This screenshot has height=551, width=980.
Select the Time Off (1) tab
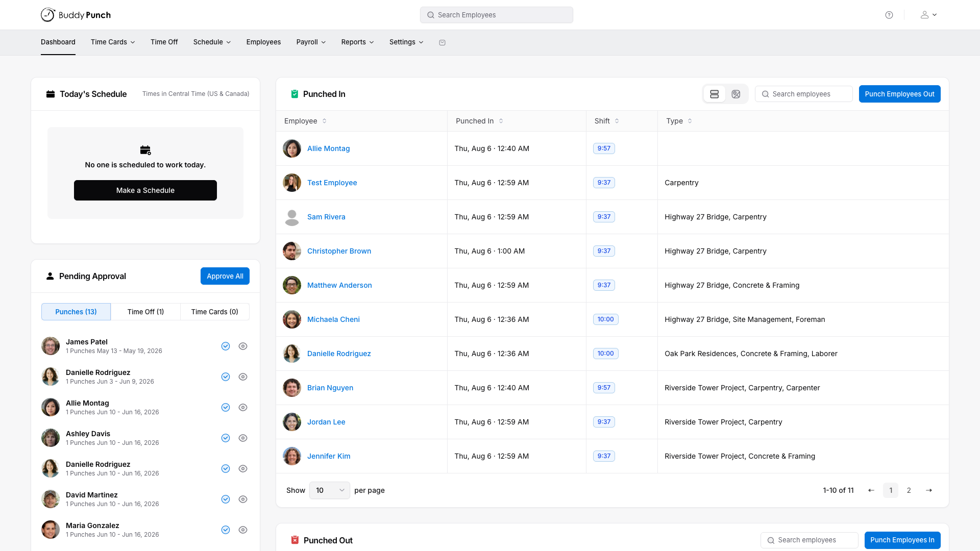[145, 312]
